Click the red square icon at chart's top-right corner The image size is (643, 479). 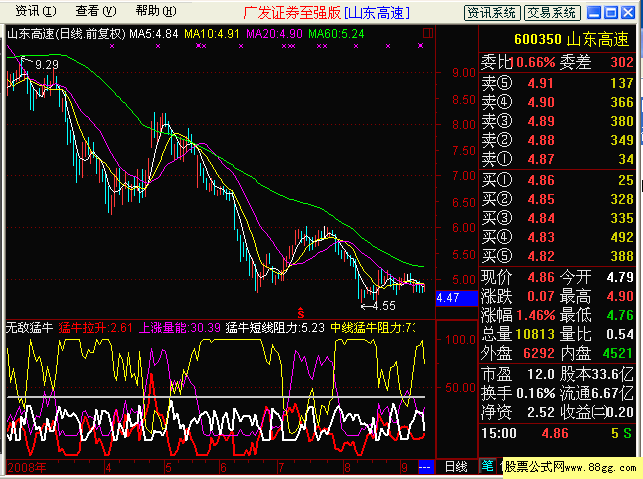tap(428, 33)
